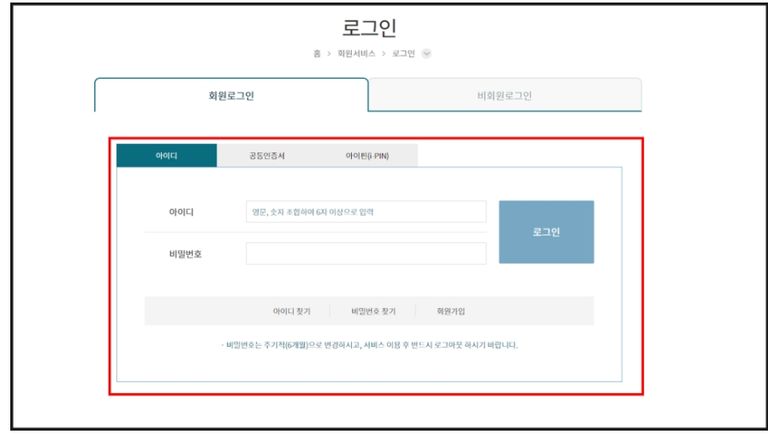768x434 pixels.
Task: Go to 홈 in the breadcrumb
Action: pos(317,54)
